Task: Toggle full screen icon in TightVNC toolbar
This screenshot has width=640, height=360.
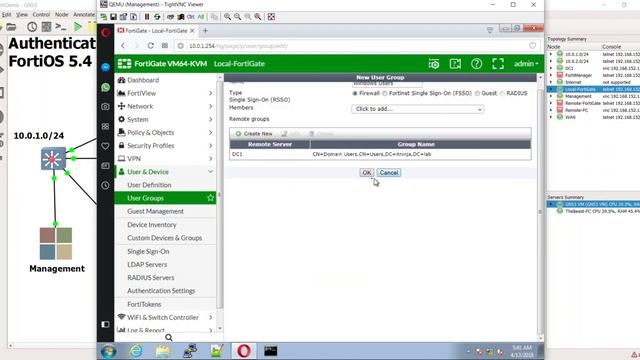Action: click(x=271, y=17)
